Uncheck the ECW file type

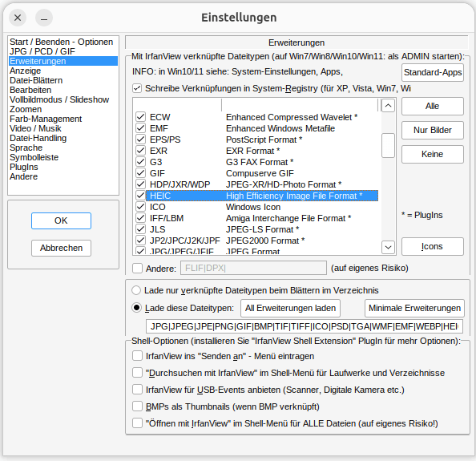[140, 117]
